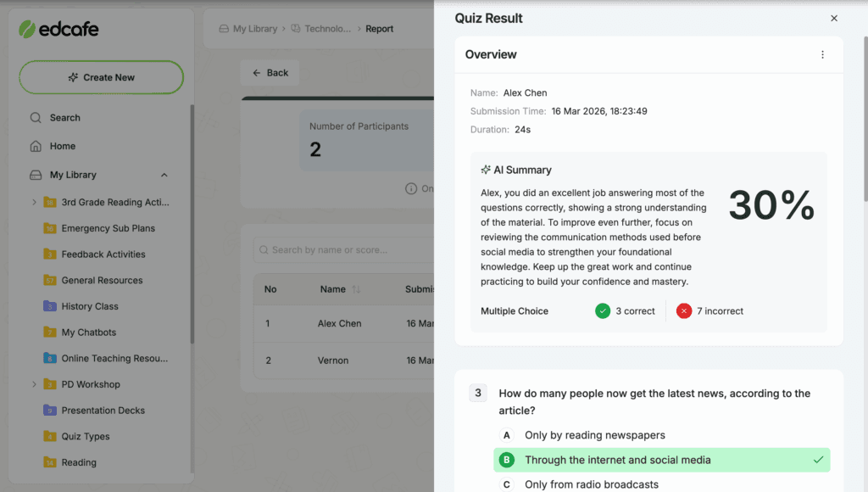Viewport: 868px width, 492px height.
Task: Click the Edcafe leaf logo
Action: pyautogui.click(x=27, y=30)
